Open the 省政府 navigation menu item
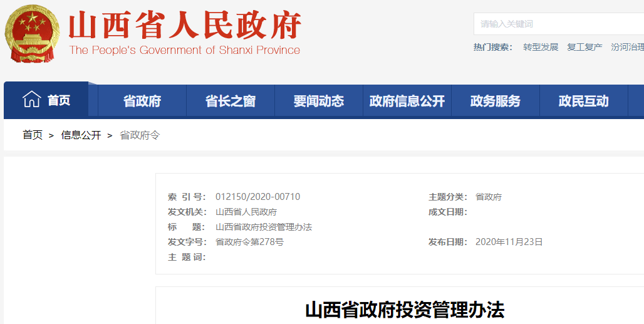This screenshot has height=324, width=644. click(x=142, y=101)
